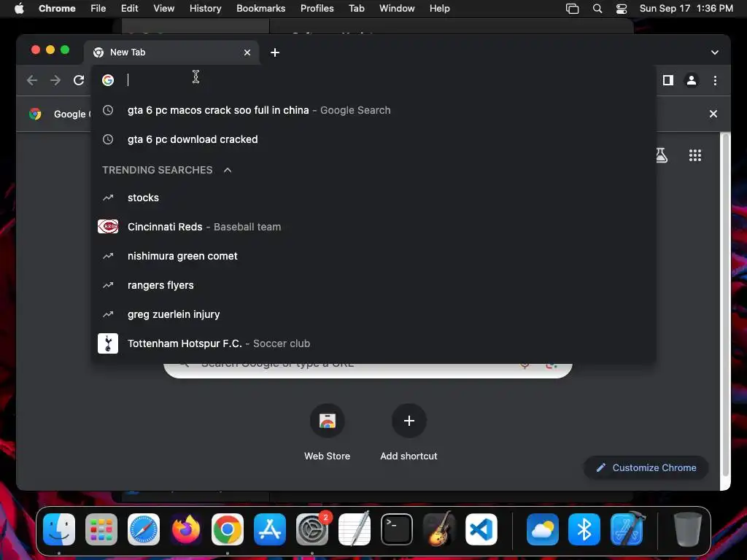The image size is (747, 560).
Task: Open Google apps grid icon
Action: coord(694,155)
